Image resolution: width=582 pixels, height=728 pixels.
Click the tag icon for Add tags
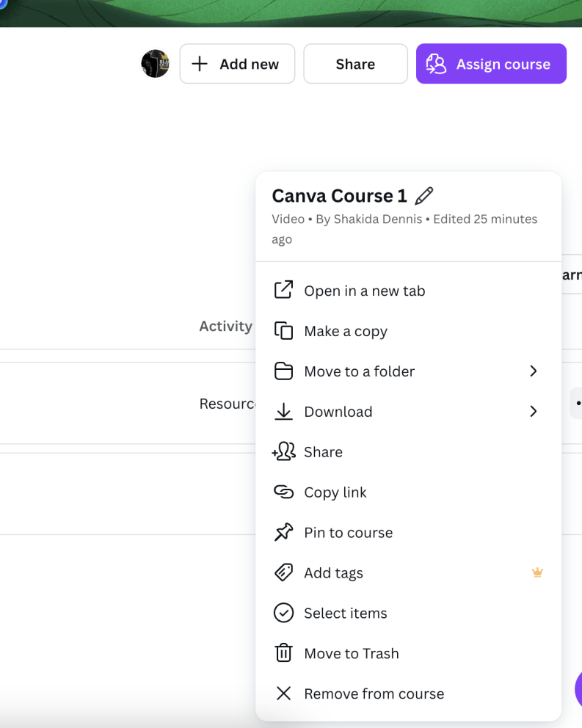click(283, 572)
